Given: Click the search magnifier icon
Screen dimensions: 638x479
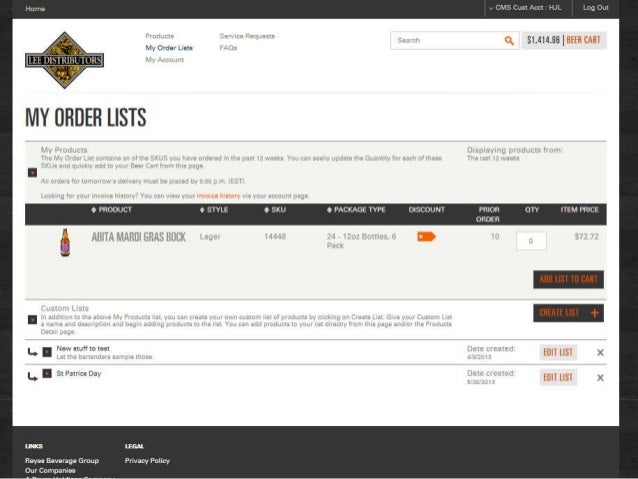Looking at the screenshot, I should pos(509,41).
